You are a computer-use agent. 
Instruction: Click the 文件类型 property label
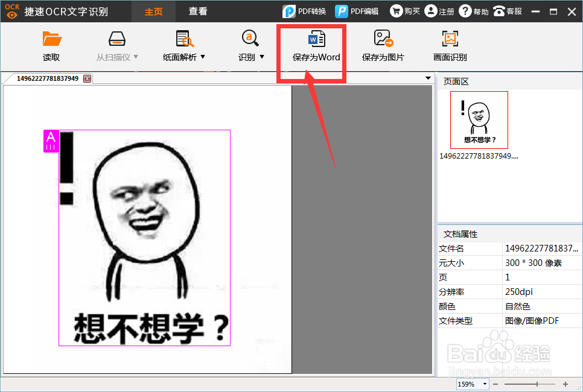(x=456, y=321)
